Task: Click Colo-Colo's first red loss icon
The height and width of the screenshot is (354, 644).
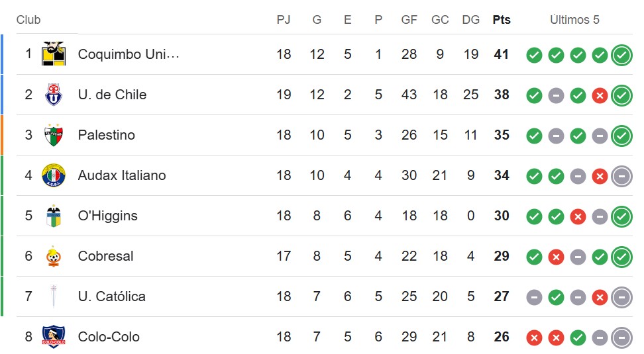Action: tap(534, 337)
